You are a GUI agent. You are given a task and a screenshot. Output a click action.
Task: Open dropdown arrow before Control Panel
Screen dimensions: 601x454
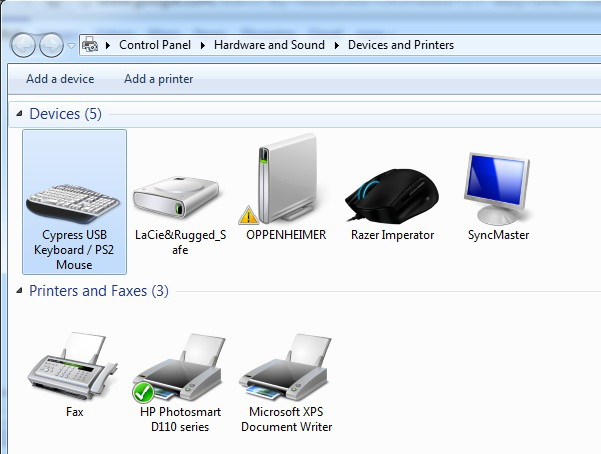[108, 45]
